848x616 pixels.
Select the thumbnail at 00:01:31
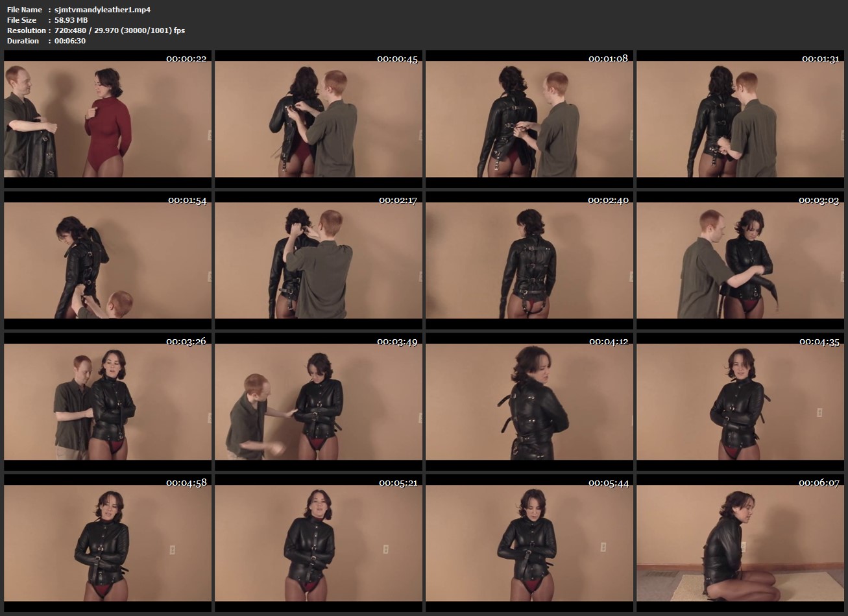[740, 119]
